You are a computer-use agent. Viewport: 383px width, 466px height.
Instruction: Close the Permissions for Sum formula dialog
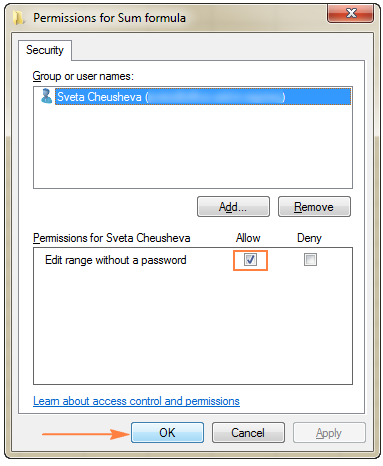coord(350,13)
